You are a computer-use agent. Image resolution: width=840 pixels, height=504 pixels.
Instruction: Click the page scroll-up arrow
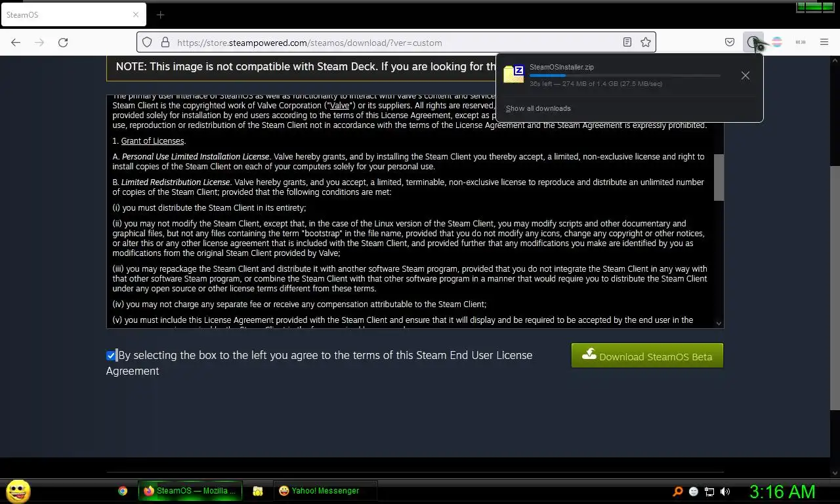(835, 61)
